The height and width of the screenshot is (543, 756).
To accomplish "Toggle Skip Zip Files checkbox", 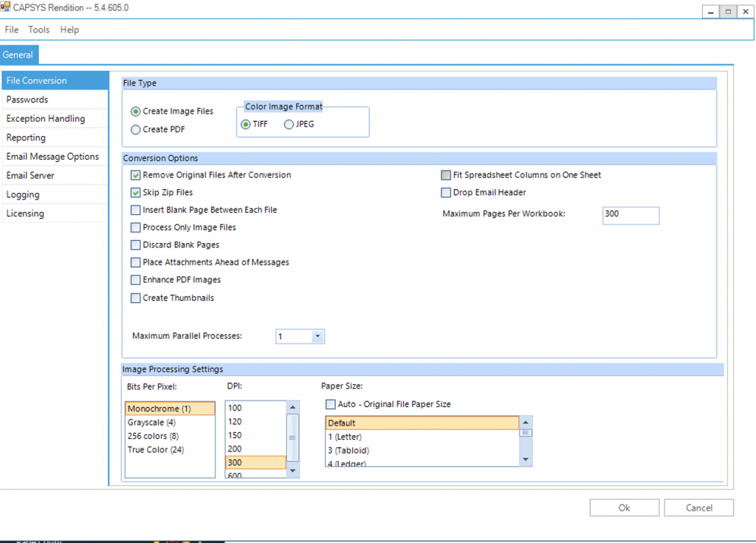I will (136, 193).
